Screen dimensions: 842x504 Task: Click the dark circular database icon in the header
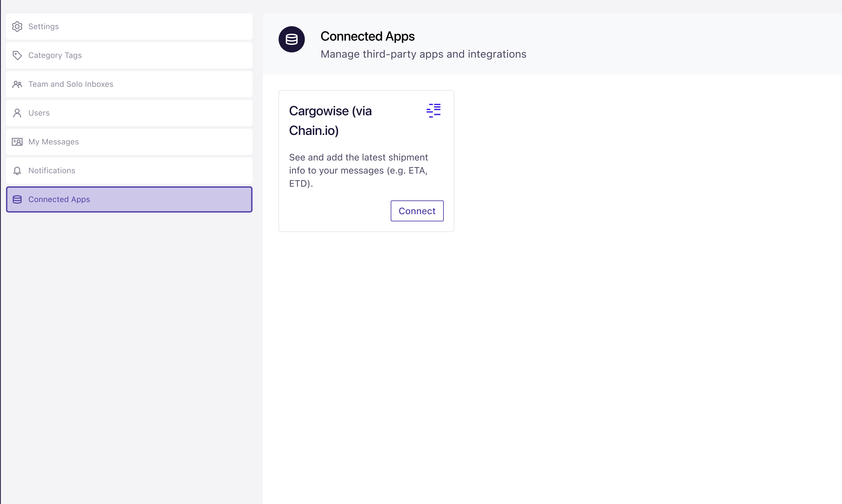[292, 39]
